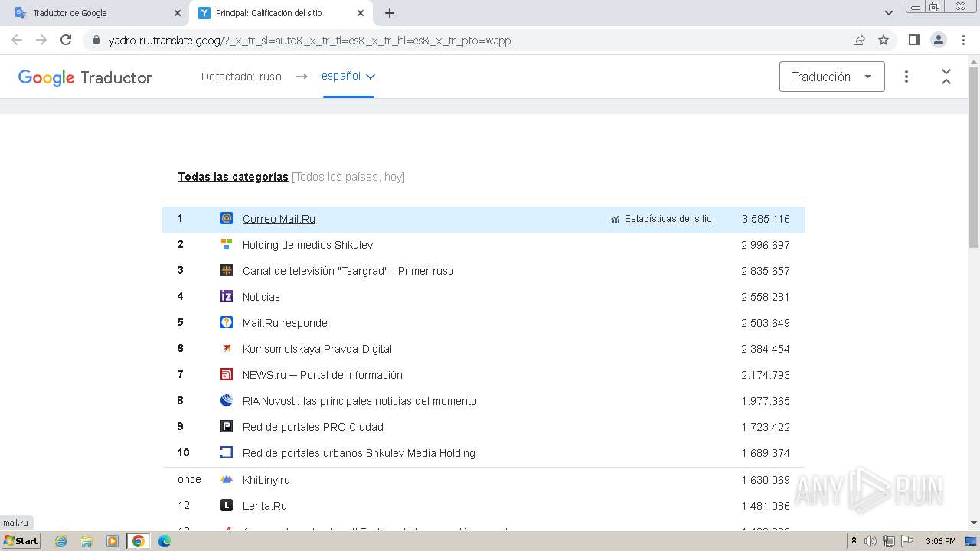Screen dimensions: 980x551
Task: Open the Chrome profile avatar menu
Action: (938, 40)
